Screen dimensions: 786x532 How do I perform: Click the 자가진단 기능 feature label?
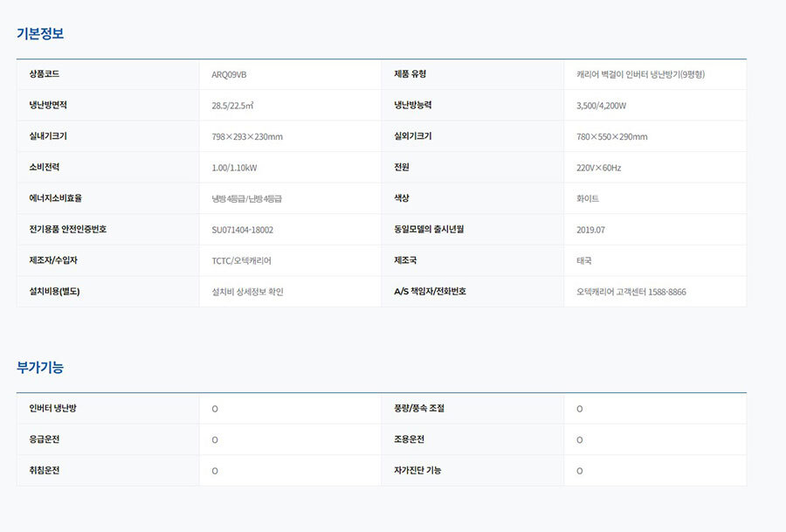pos(417,471)
